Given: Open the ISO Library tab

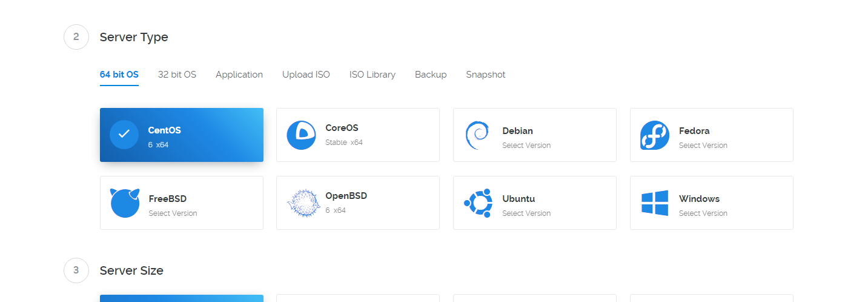Looking at the screenshot, I should 373,75.
